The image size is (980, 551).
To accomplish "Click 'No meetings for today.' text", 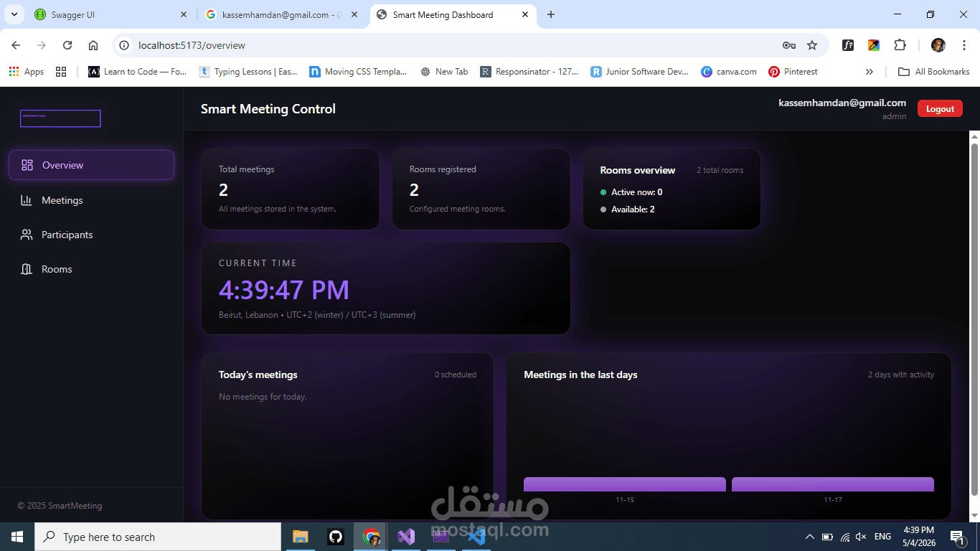I will tap(263, 397).
